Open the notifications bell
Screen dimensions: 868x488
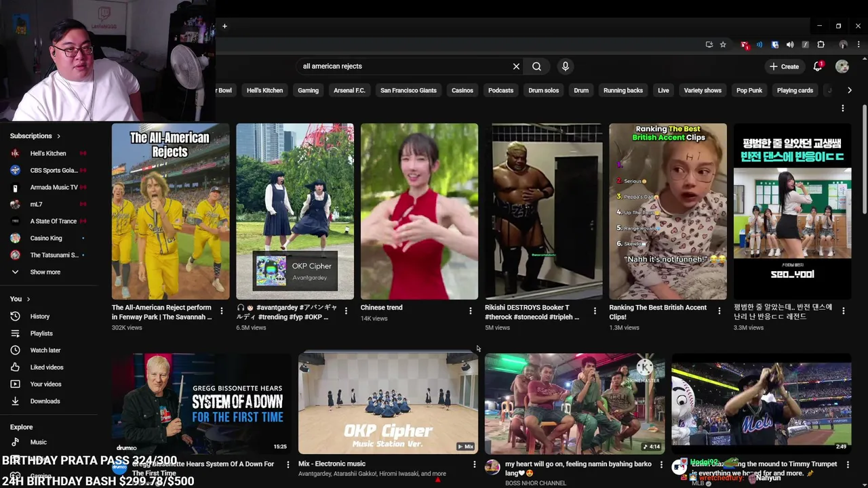pyautogui.click(x=818, y=66)
